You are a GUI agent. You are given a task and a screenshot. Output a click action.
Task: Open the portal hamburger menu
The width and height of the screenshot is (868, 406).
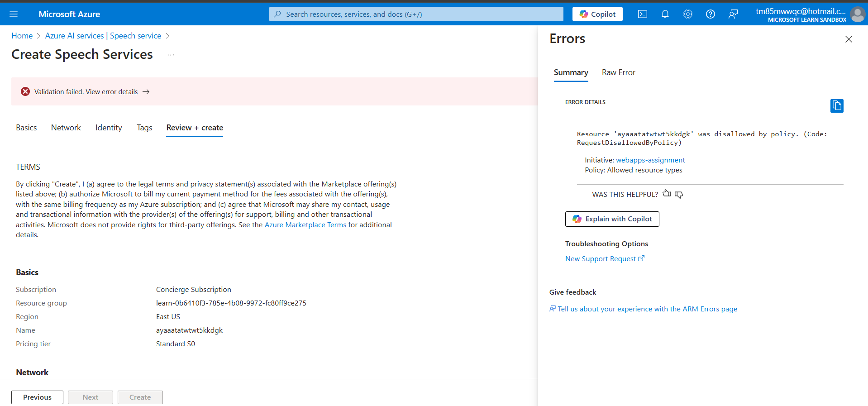[x=14, y=14]
